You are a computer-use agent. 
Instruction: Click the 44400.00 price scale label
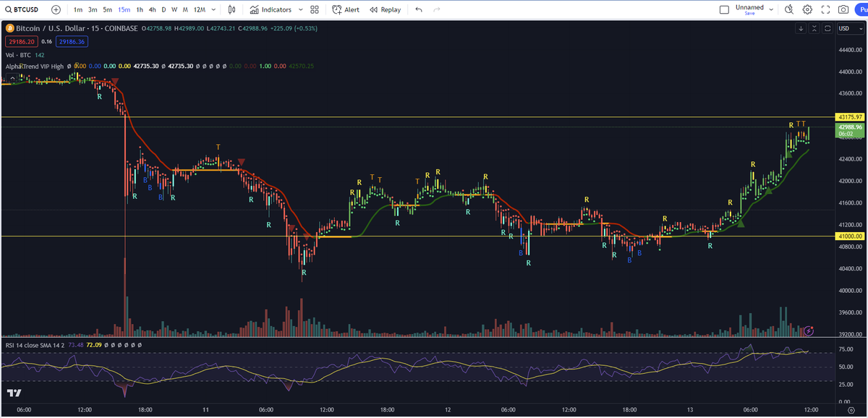850,50
